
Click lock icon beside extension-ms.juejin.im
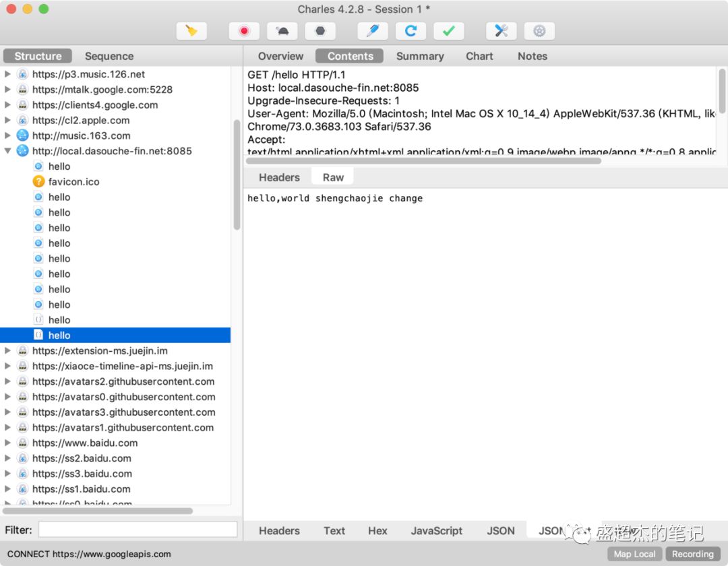[22, 350]
